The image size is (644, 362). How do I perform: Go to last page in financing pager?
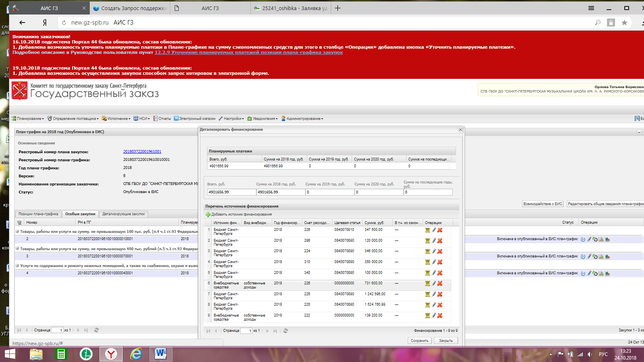click(275, 331)
